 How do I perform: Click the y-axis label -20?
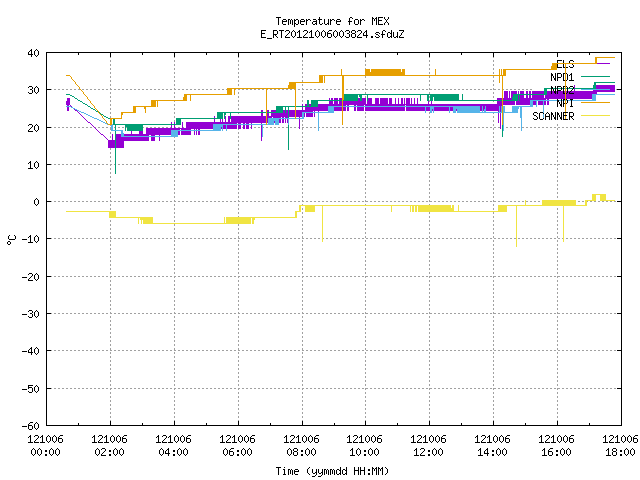click(x=31, y=277)
